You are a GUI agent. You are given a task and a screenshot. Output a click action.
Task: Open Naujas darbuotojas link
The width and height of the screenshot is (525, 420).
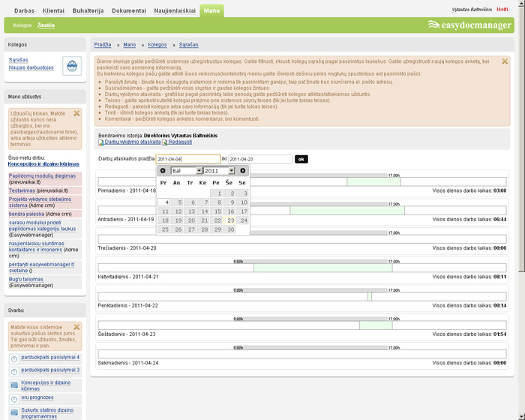point(31,67)
